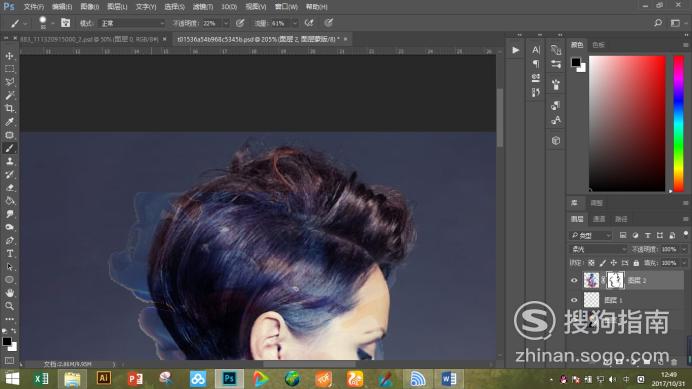Toggle the brush panel button in options bar

click(x=65, y=23)
